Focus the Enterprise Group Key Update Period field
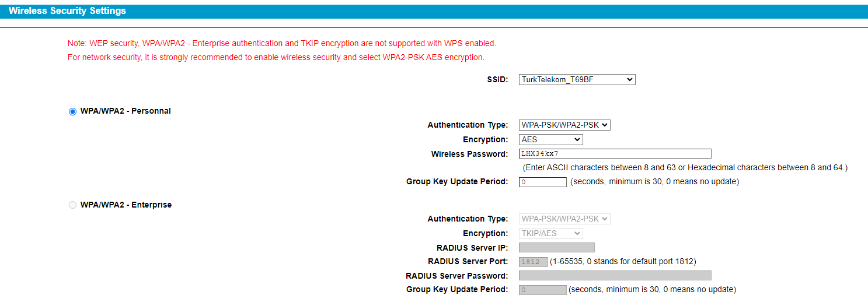Screen dimensions: 868x302 (x=542, y=290)
